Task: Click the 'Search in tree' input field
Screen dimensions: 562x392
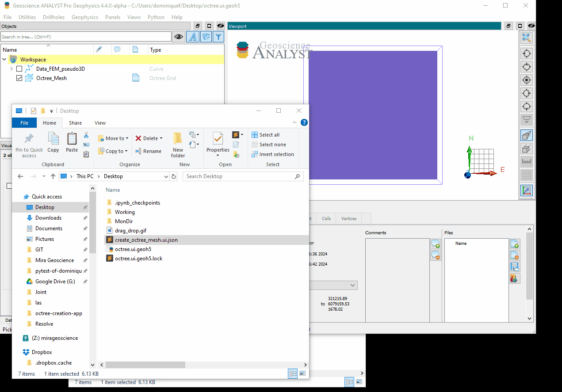Action: [x=86, y=37]
